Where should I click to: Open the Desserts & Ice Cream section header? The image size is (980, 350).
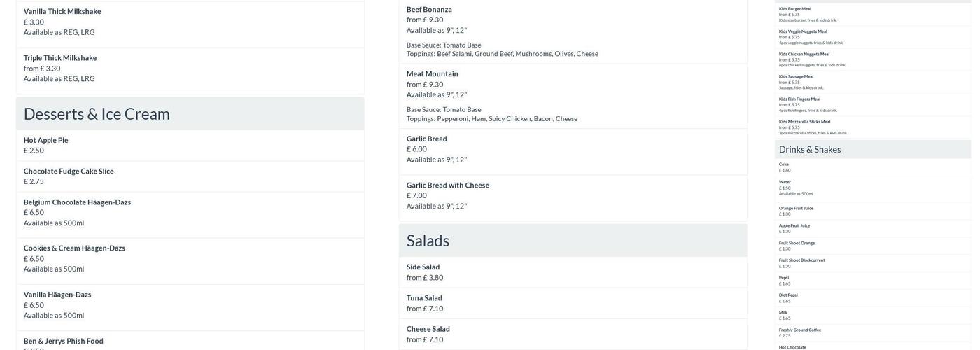pyautogui.click(x=97, y=113)
